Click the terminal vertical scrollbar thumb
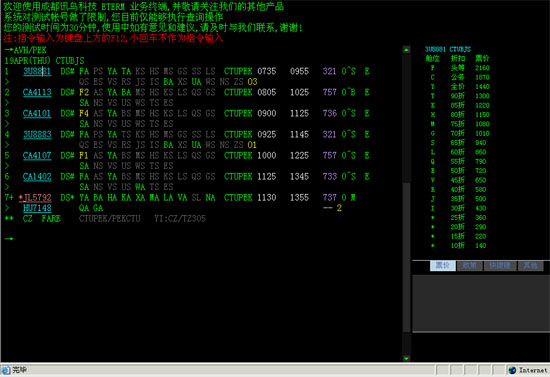The height and width of the screenshot is (377, 550). [406, 257]
